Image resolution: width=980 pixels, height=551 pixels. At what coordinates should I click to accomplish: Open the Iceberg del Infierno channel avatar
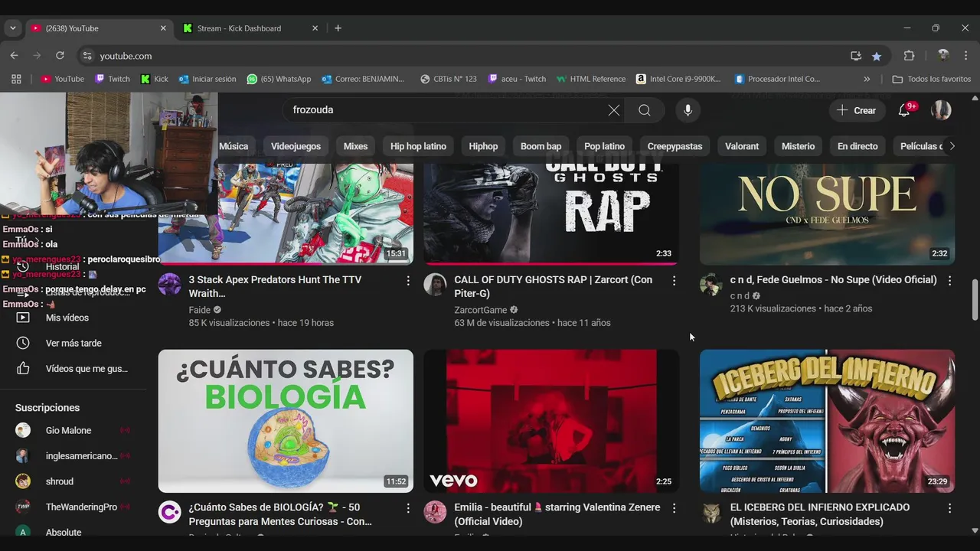[711, 512]
